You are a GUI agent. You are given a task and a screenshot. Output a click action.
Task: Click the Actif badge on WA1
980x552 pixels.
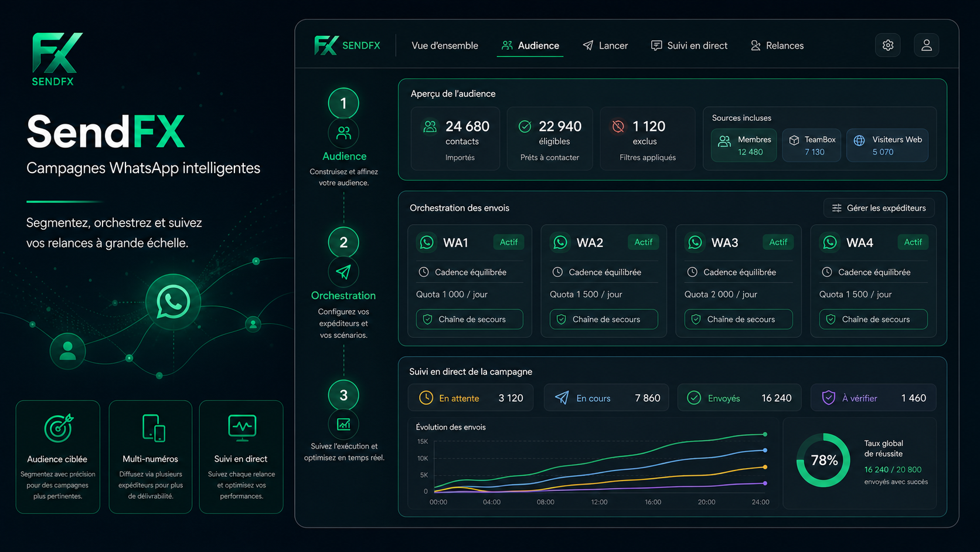pos(509,242)
